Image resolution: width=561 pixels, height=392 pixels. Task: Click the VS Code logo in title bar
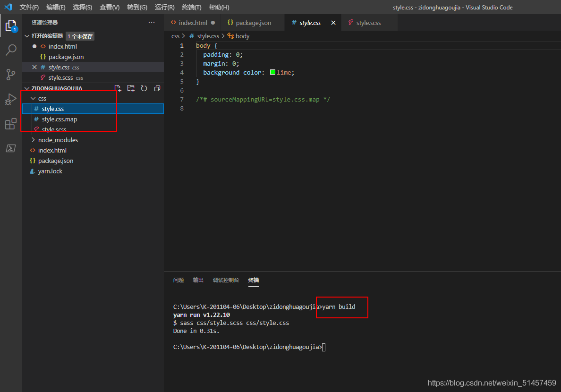[x=8, y=7]
